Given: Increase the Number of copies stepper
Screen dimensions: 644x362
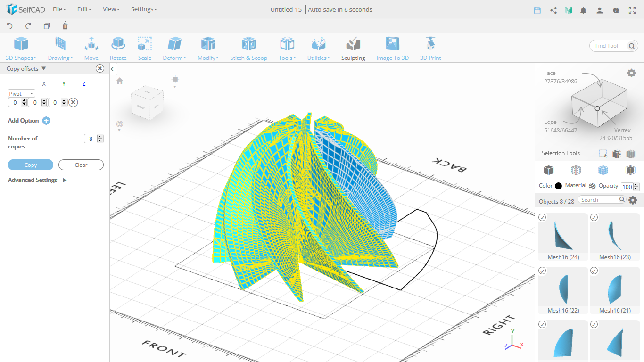Looking at the screenshot, I should [100, 137].
